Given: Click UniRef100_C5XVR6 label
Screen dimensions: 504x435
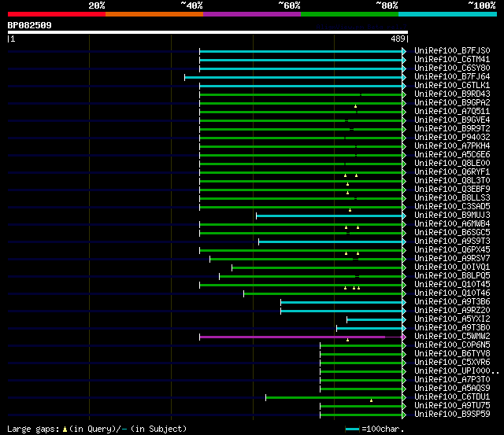Looking at the screenshot, I should point(452,363).
